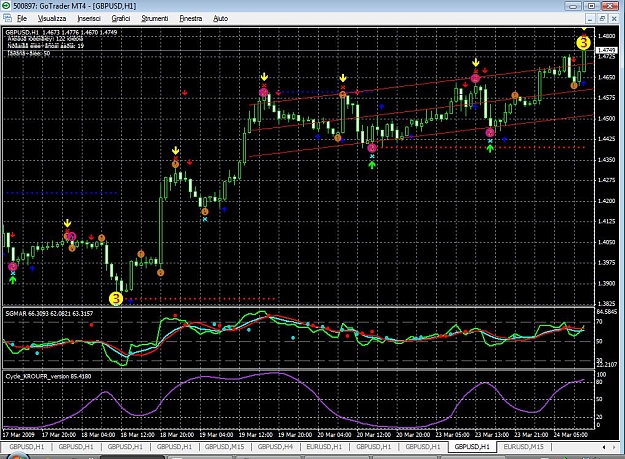This screenshot has height=459, width=625.
Task: Click the 1.4650 price axis label
Action: 606,77
